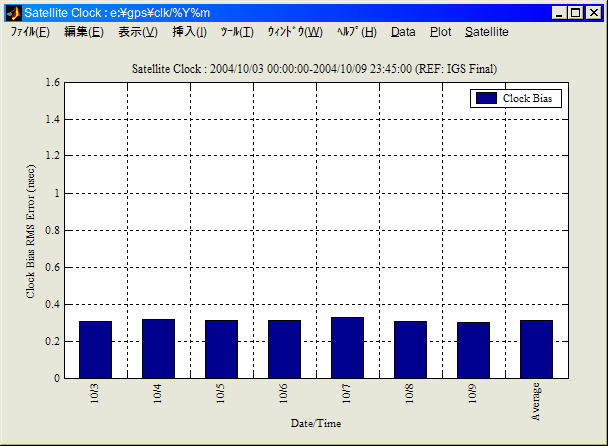
Task: Open the ヘルプ(H) menu
Action: pos(357,32)
